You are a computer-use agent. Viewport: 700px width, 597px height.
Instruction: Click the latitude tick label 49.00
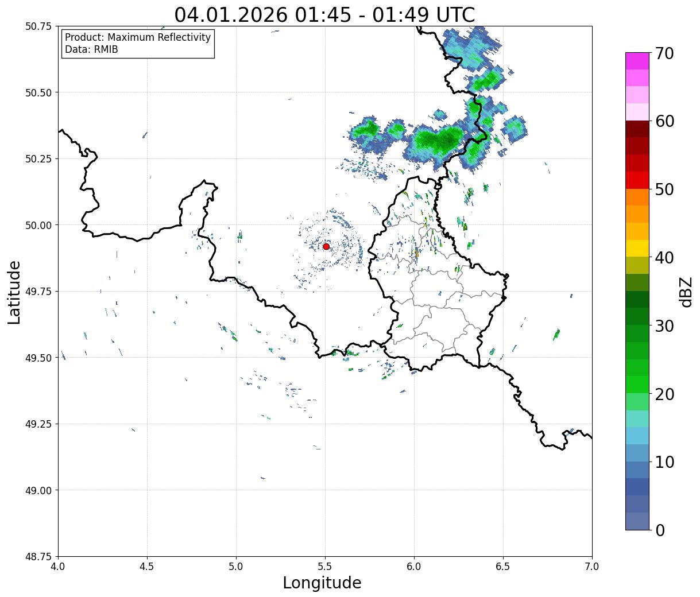38,490
